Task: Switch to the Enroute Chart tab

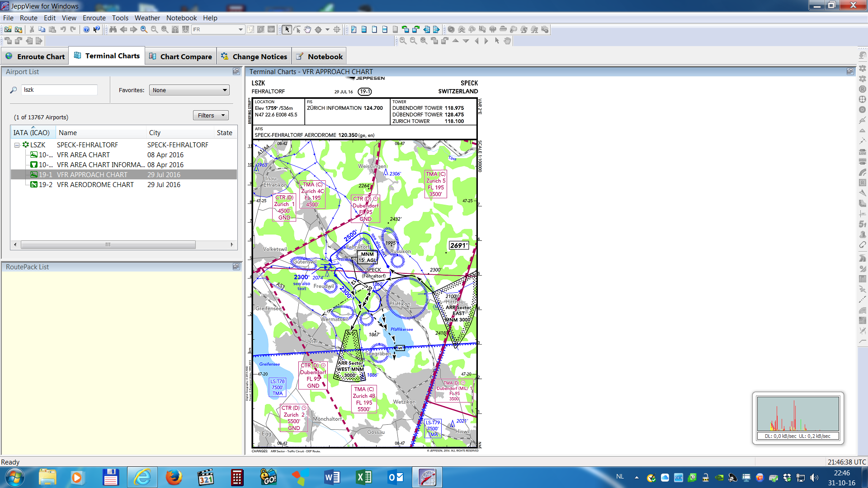Action: click(x=35, y=56)
